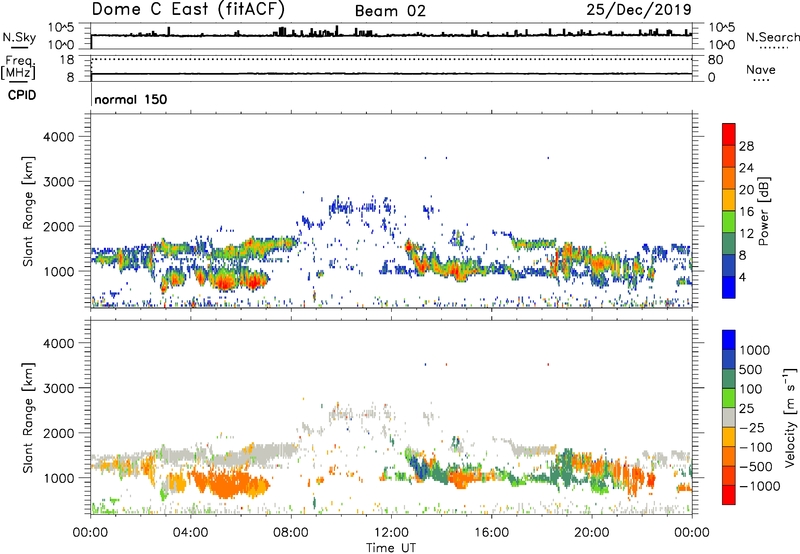Select the power panel "Slant Range [km]" label
Screen dimensions: 800x554
(28, 211)
